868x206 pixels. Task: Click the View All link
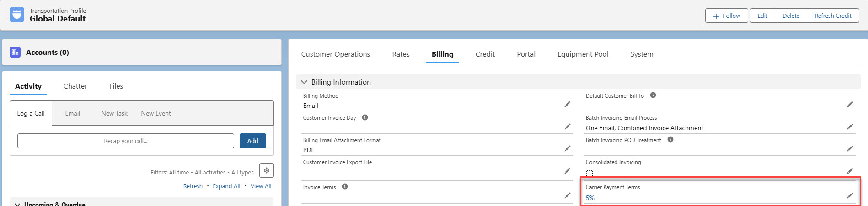(x=261, y=186)
